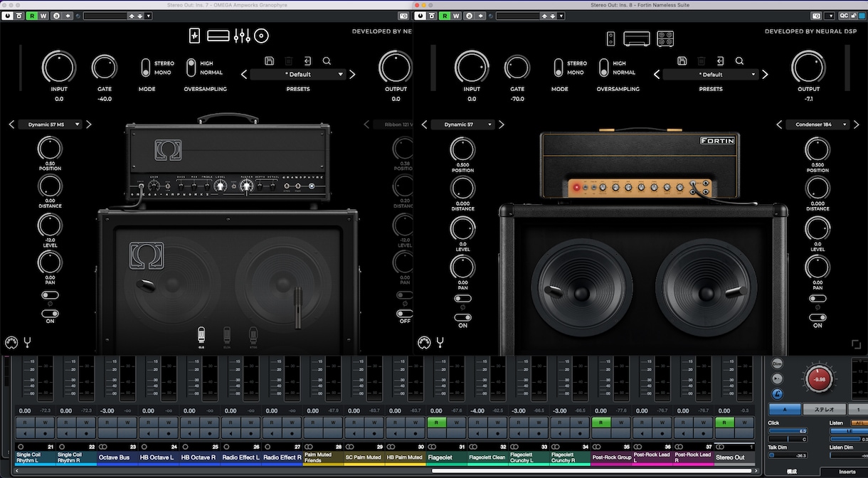Import a preset file in Fortin Nameless
The width and height of the screenshot is (868, 478).
[720, 61]
